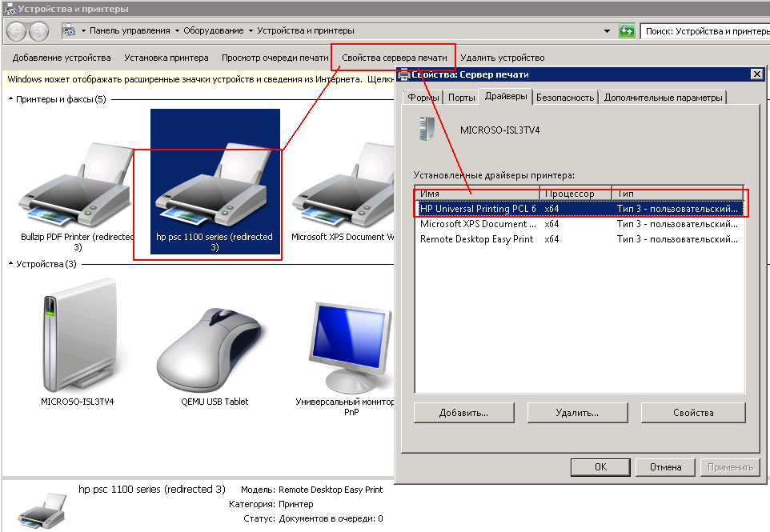Image resolution: width=770 pixels, height=532 pixels.
Task: Sort drivers by the Процессор column header
Action: [576, 194]
